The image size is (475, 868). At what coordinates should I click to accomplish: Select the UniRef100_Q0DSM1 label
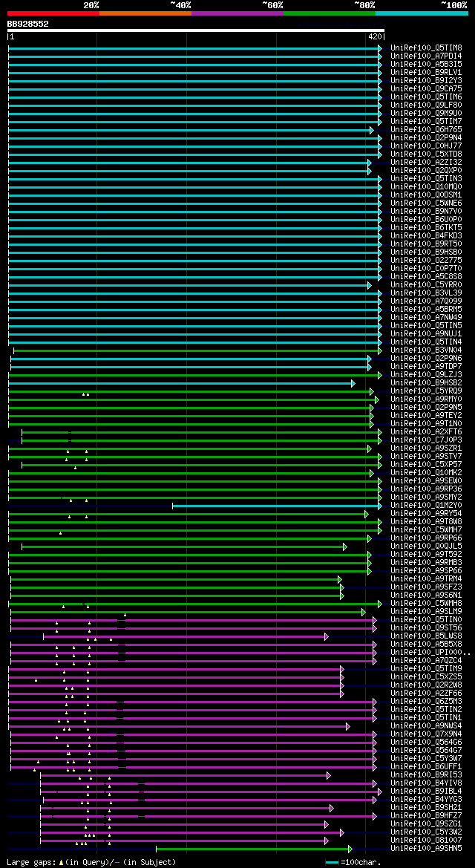pos(426,195)
